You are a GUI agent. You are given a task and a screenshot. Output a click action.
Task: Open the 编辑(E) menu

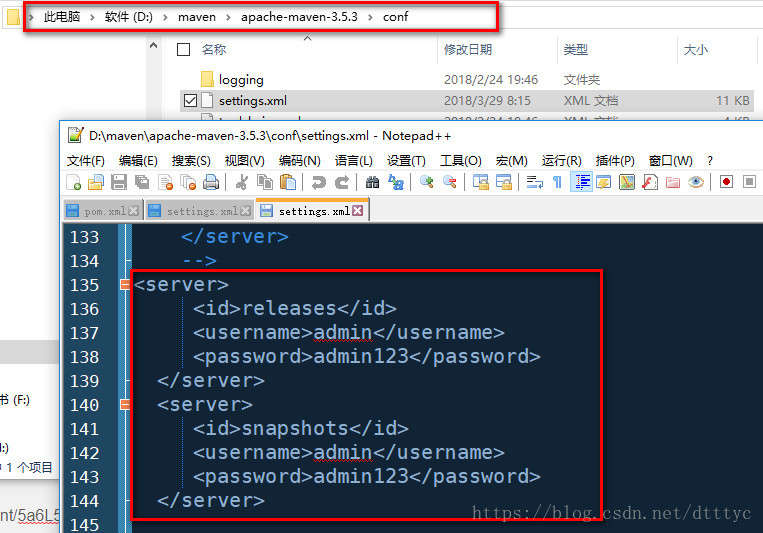138,161
